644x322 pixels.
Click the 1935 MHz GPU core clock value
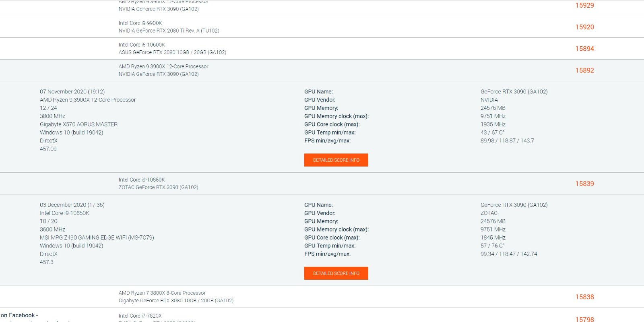(x=493, y=124)
